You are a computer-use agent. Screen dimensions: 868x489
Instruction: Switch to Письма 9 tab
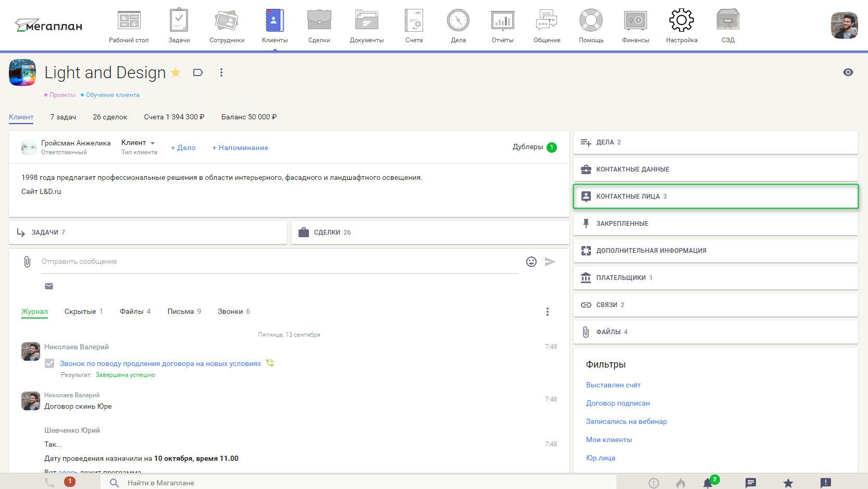point(184,311)
